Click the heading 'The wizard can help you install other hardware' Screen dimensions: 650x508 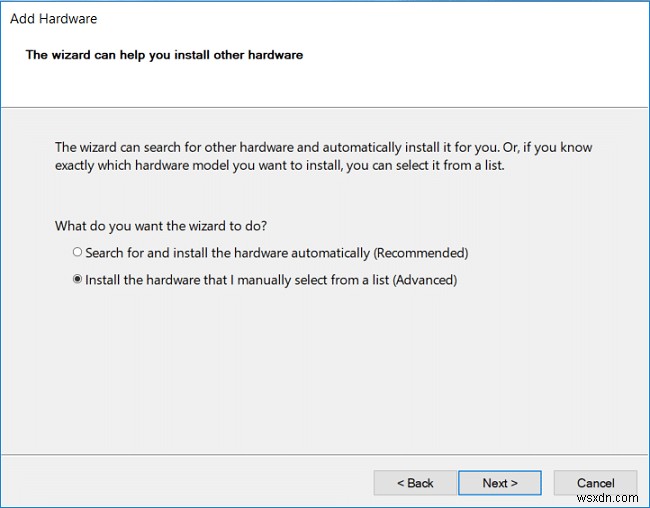point(164,55)
